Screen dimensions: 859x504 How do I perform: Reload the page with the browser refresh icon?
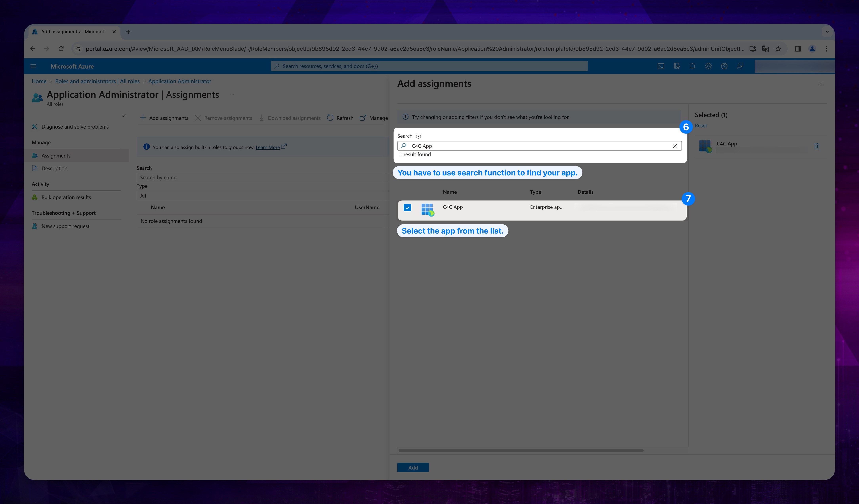point(61,49)
